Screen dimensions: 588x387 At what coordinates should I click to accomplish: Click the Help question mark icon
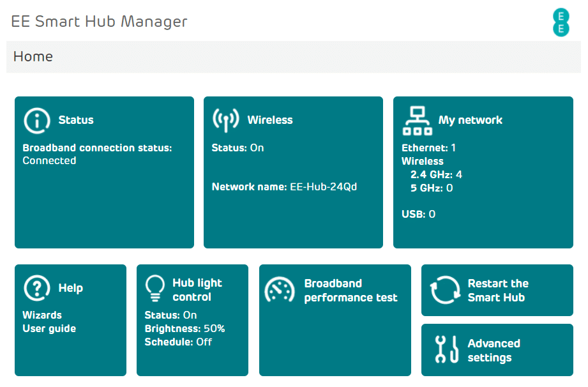tap(36, 288)
